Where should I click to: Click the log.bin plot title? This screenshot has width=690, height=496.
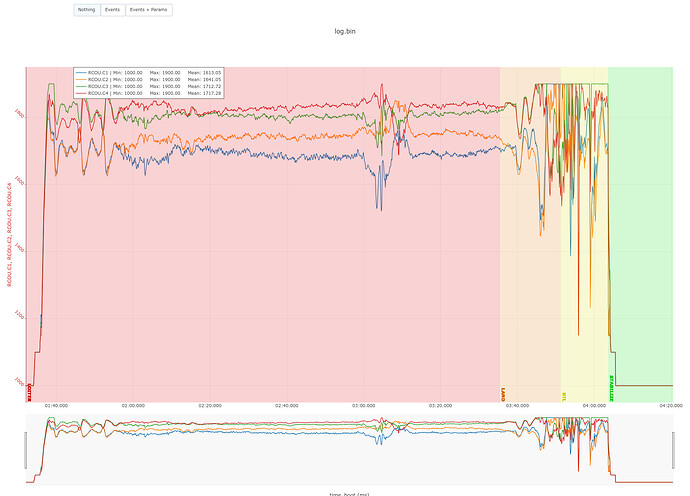(345, 31)
